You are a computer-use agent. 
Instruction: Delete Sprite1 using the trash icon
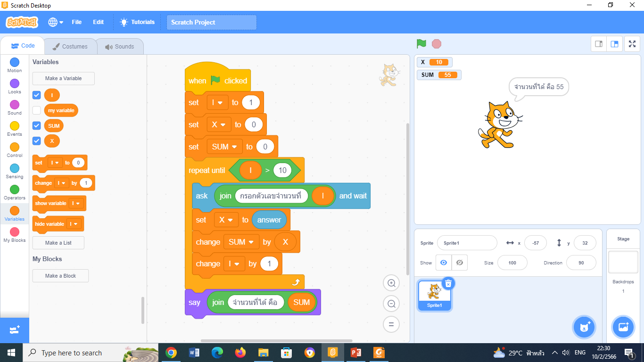point(448,283)
